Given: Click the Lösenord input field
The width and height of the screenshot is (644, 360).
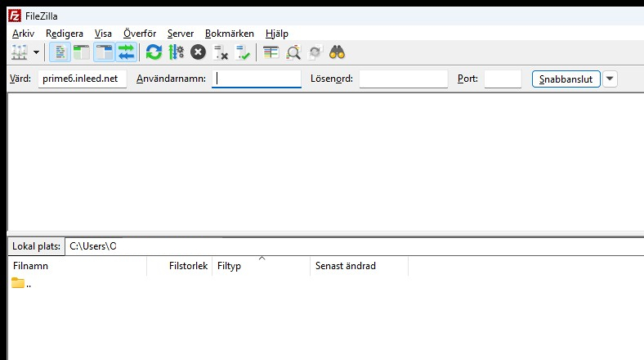Looking at the screenshot, I should 403,79.
